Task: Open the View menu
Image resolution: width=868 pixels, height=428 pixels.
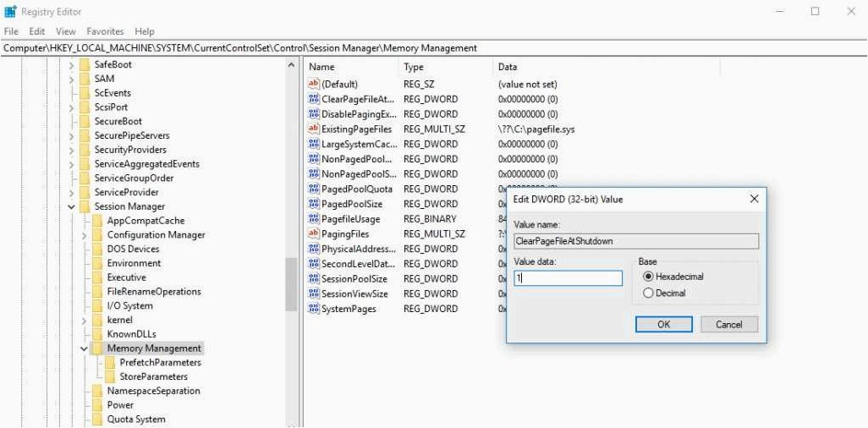Action: pyautogui.click(x=66, y=31)
